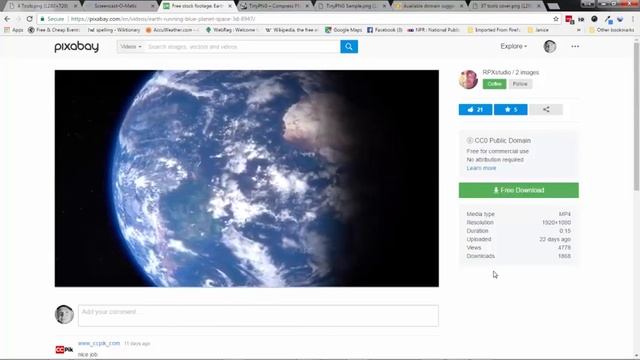Viewport: 640px width, 360px height.
Task: Bookmark the page with the star icon
Action: (556, 19)
